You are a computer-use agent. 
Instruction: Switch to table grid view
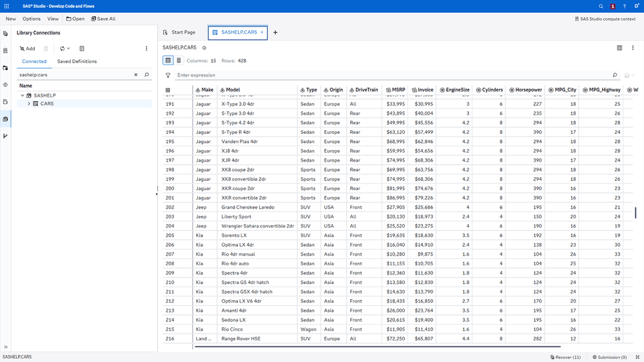(168, 61)
